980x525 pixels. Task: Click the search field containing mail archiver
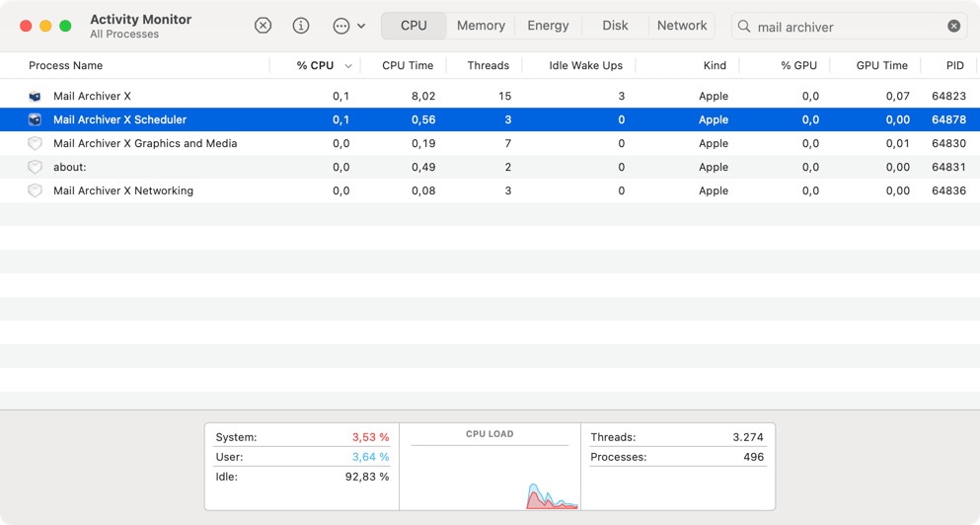coord(850,27)
